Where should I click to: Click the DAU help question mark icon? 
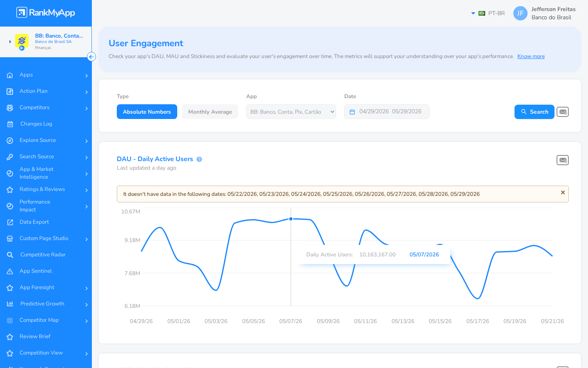199,159
